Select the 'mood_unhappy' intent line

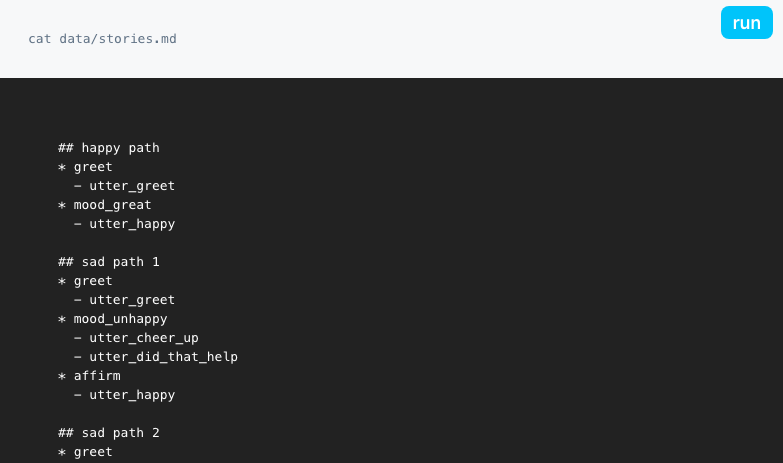pos(120,319)
